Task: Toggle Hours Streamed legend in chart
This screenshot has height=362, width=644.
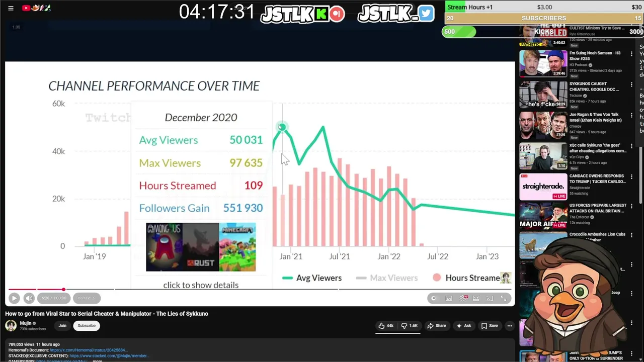Action: [x=466, y=278]
